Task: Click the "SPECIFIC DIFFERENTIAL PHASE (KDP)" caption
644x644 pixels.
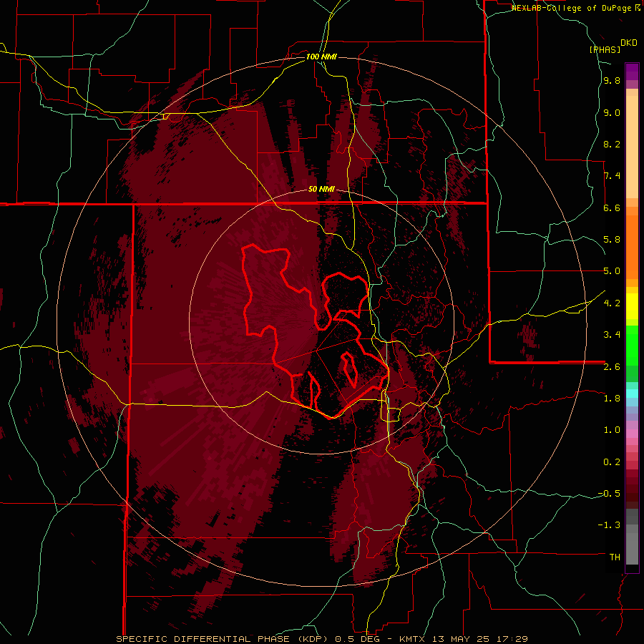Action: tap(223, 639)
